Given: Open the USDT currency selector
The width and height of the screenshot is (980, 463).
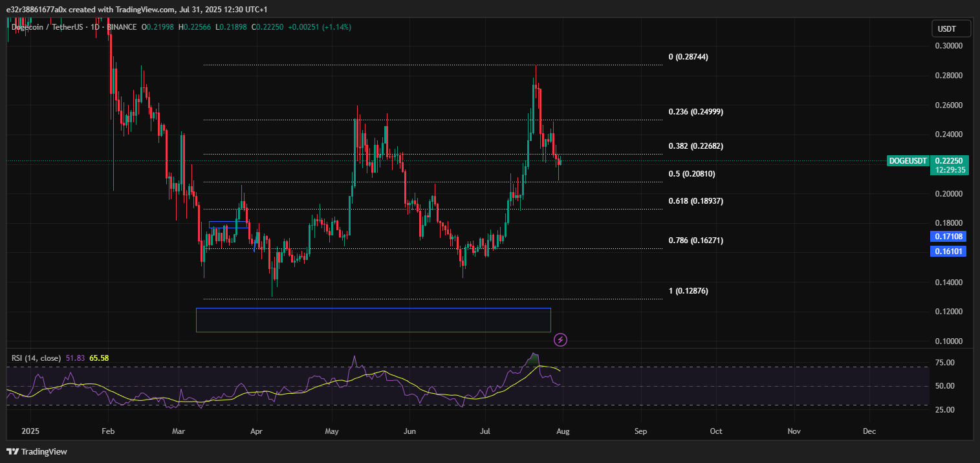Looking at the screenshot, I should tap(952, 28).
